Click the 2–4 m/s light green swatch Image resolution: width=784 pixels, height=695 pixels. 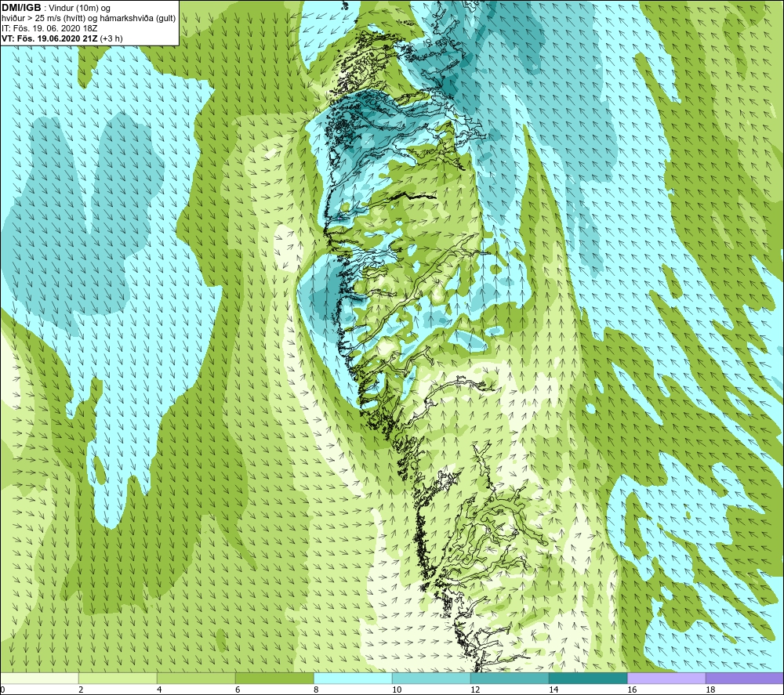(x=118, y=678)
